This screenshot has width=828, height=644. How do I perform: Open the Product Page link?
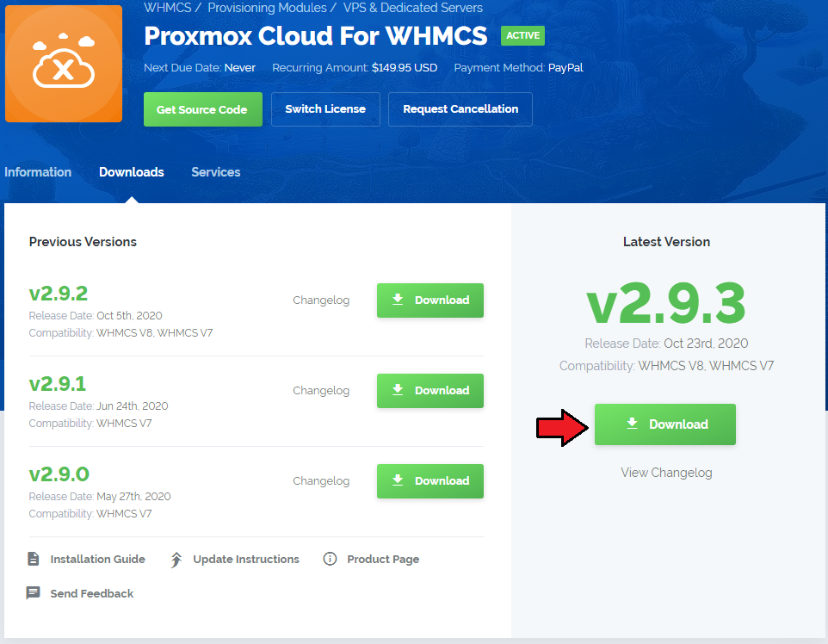pos(383,559)
